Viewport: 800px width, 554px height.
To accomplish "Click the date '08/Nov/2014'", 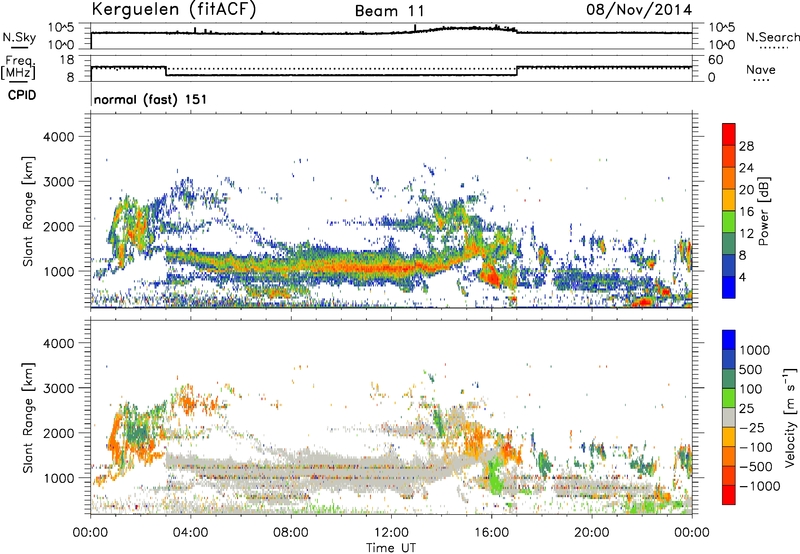I will tap(639, 10).
